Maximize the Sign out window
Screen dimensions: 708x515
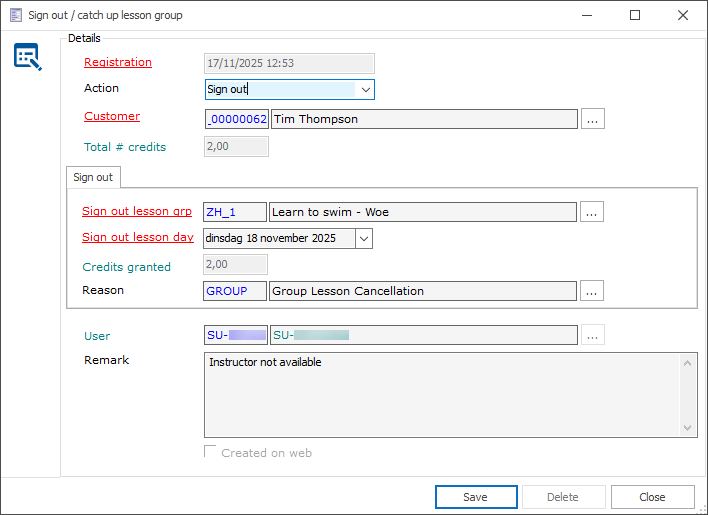635,15
